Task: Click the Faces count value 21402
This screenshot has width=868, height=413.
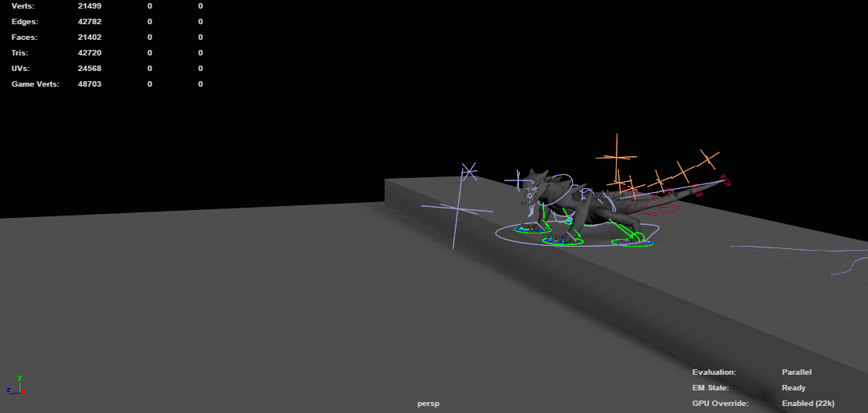Action: click(90, 37)
